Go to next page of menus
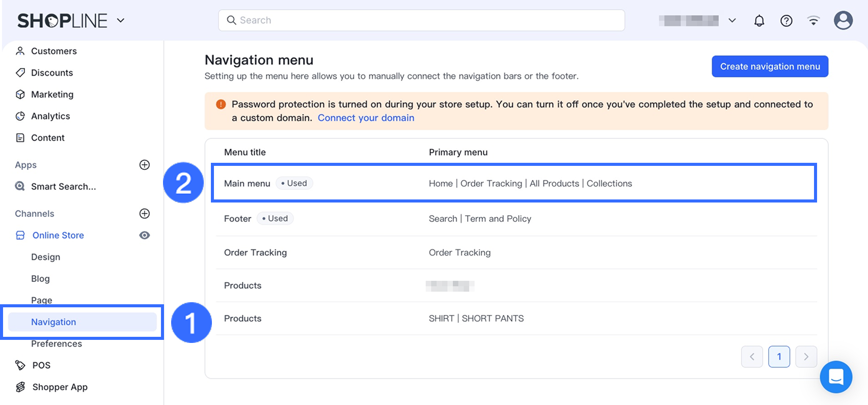Screen dimensions: 868x405 point(806,357)
